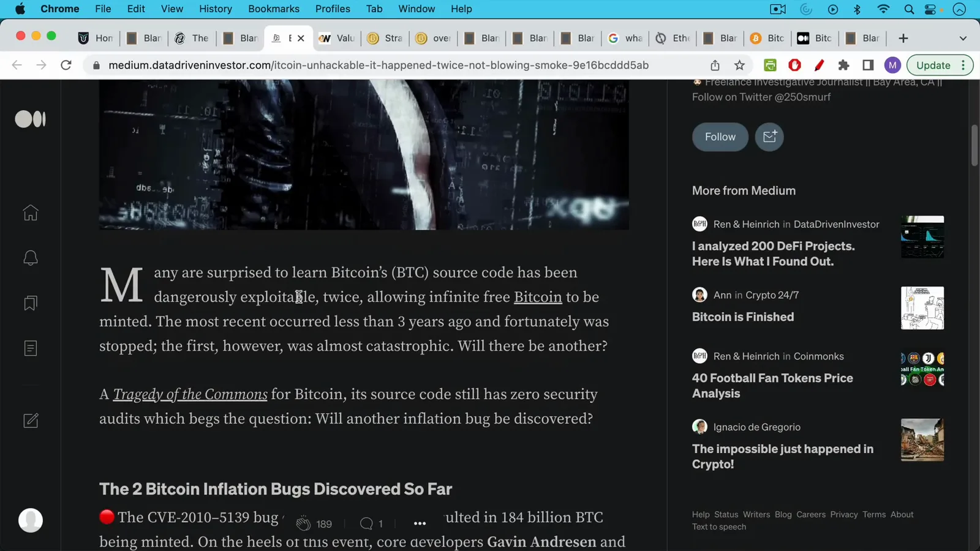Click the Privacy footer link
Viewport: 980px width, 551px height.
point(843,514)
